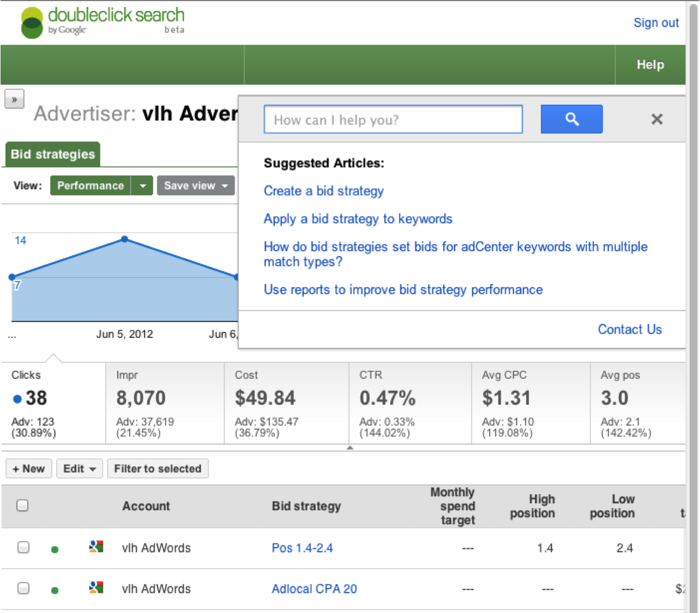The height and width of the screenshot is (613, 700).
Task: Open the Edit dropdown menu
Action: (x=80, y=469)
